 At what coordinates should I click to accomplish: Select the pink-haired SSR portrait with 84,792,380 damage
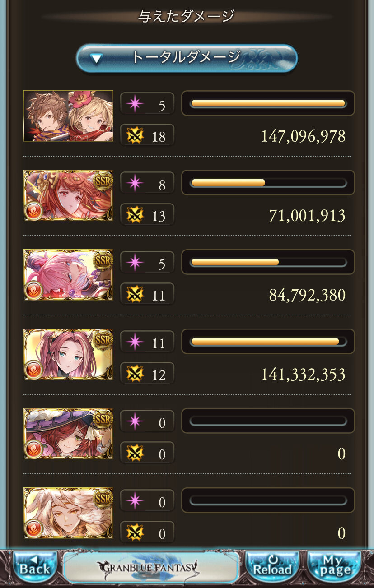click(x=68, y=275)
